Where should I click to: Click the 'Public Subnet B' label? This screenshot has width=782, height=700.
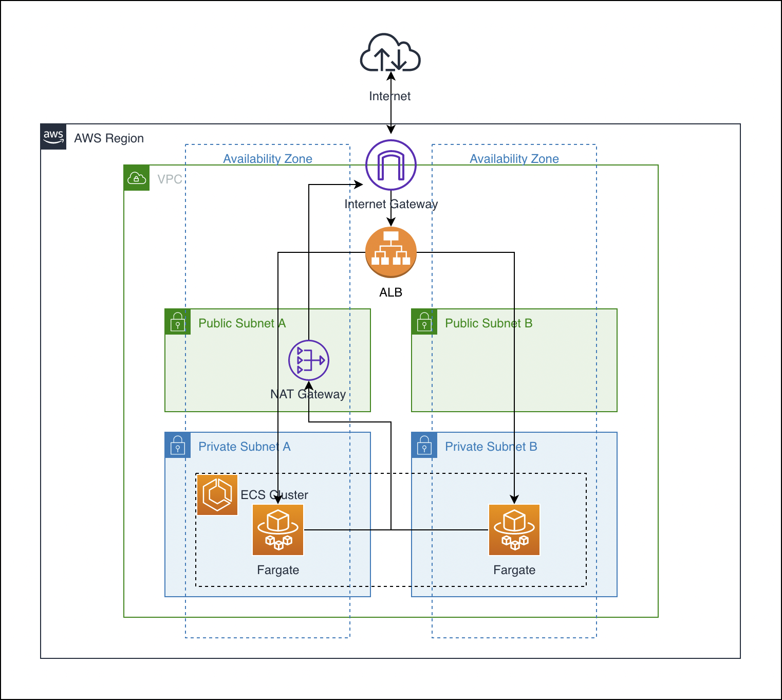(489, 323)
